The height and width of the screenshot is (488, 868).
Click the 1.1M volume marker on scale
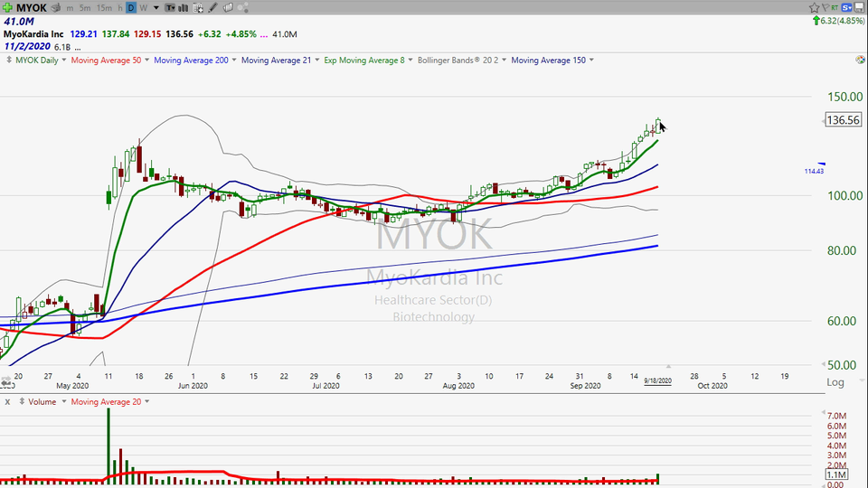(835, 474)
